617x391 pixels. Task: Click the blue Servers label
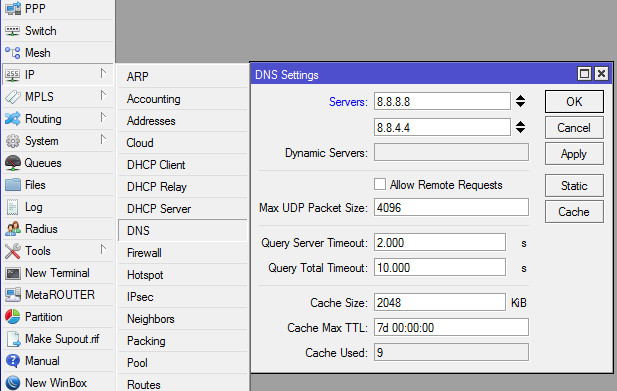[348, 102]
